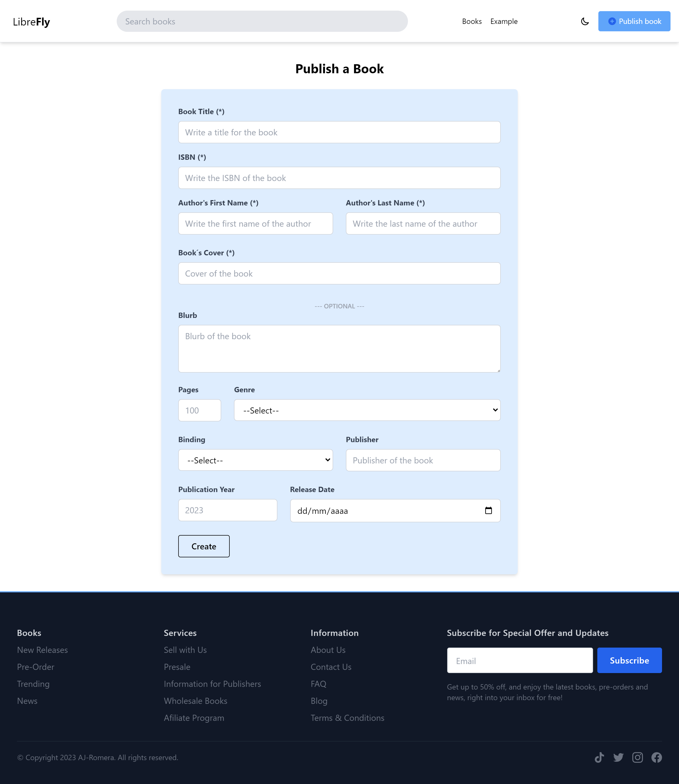679x784 pixels.
Task: Toggle dark mode with the moon icon
Action: tap(585, 21)
